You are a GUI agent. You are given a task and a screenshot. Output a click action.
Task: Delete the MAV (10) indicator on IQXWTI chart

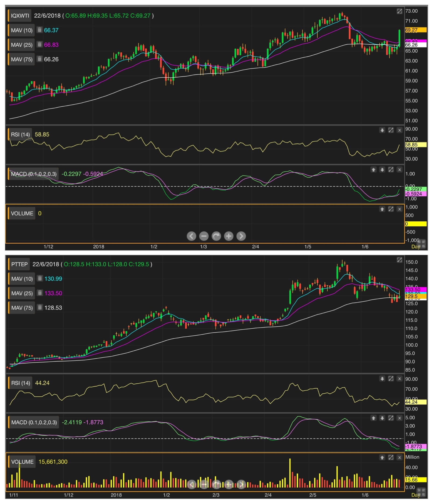coord(39,30)
